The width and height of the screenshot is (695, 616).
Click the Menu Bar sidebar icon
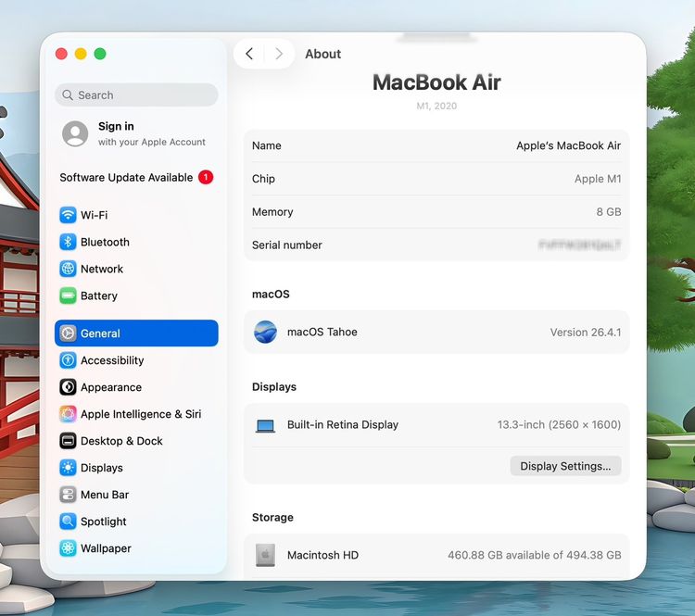pyautogui.click(x=68, y=495)
